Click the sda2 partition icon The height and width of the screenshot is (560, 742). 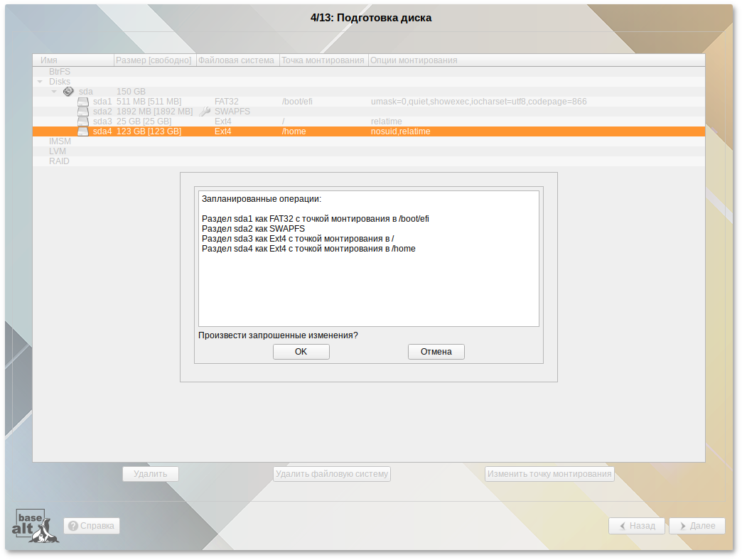[83, 112]
